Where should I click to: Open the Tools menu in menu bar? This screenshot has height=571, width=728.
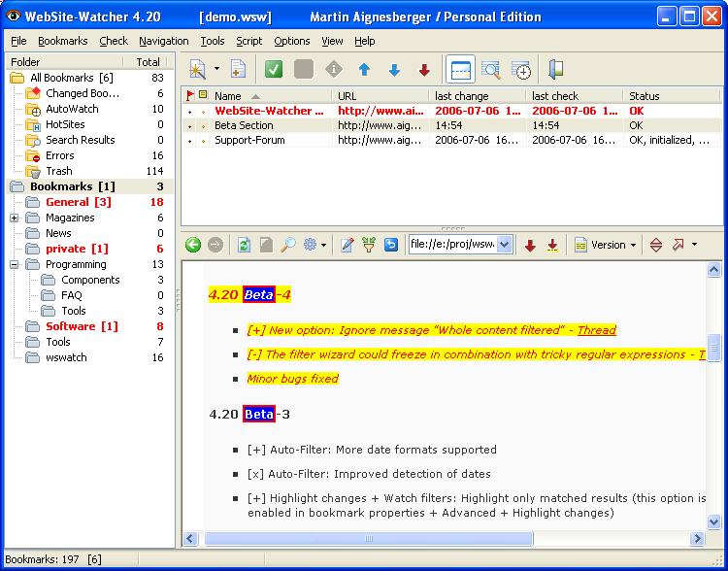coord(213,41)
